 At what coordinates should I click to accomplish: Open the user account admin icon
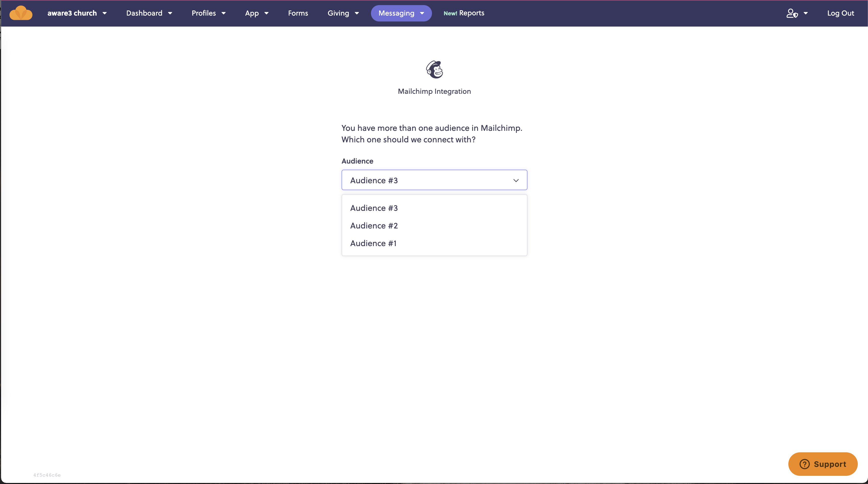(792, 13)
